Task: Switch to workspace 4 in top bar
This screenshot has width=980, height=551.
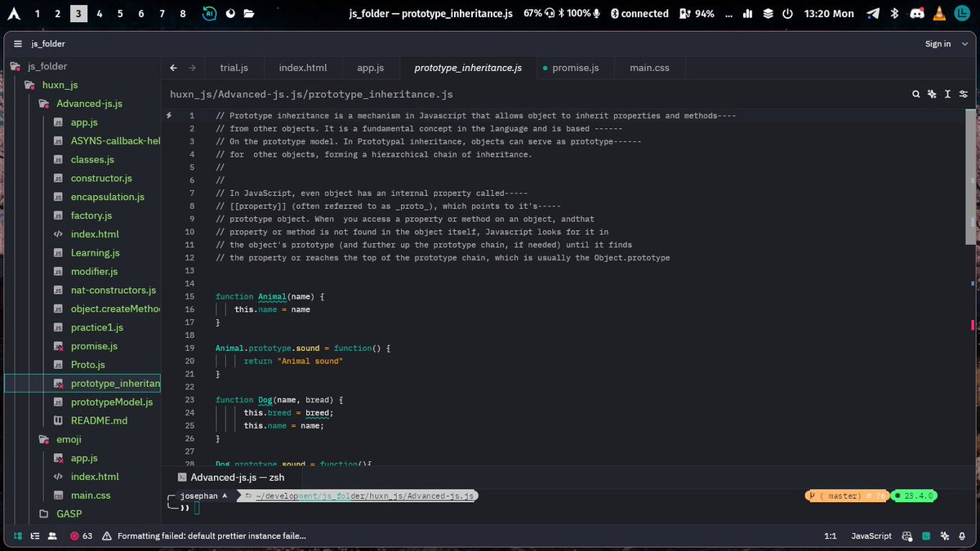Action: click(99, 13)
